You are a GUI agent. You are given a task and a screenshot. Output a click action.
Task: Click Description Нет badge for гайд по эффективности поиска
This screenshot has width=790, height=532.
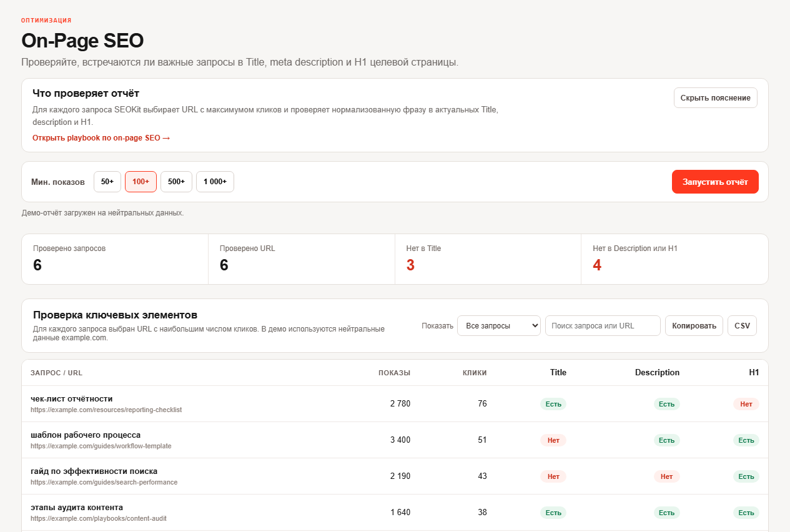point(666,476)
